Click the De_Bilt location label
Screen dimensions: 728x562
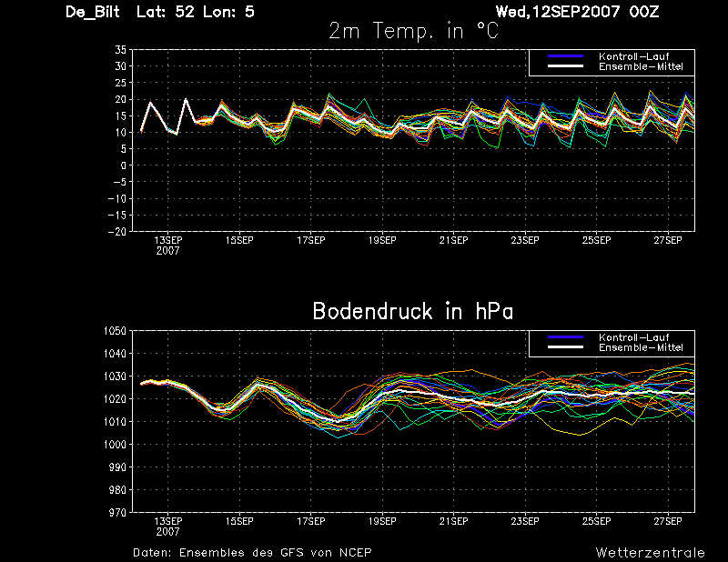click(x=93, y=12)
